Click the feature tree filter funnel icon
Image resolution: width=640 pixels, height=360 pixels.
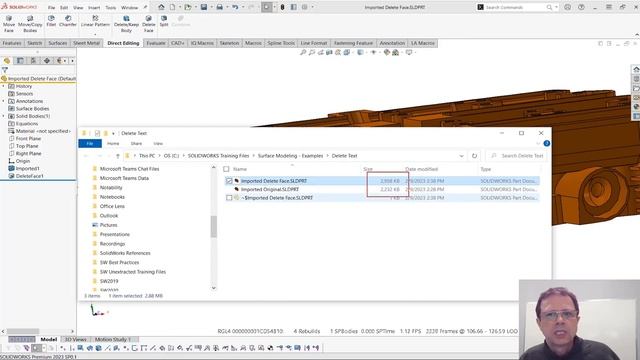[5, 70]
